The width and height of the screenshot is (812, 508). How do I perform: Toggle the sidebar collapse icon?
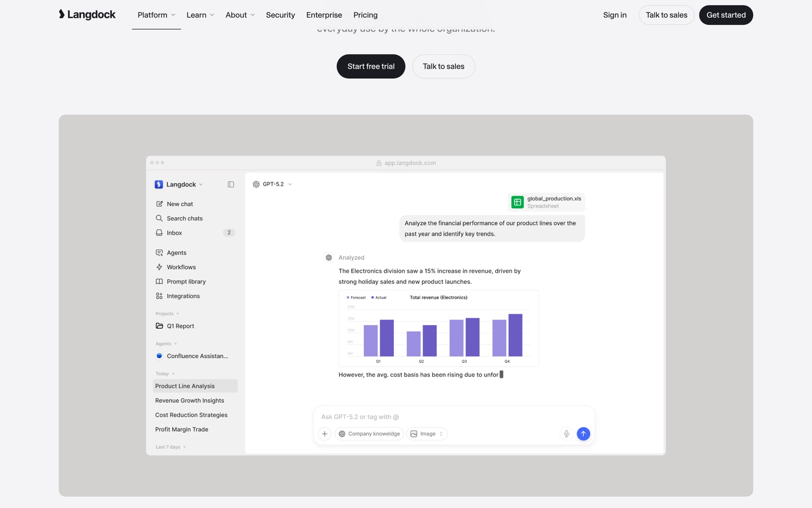point(231,184)
